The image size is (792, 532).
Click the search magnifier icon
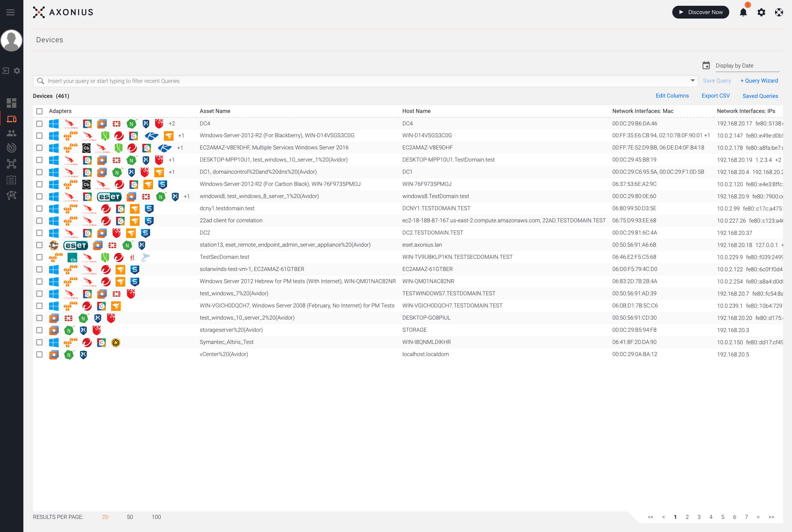40,81
